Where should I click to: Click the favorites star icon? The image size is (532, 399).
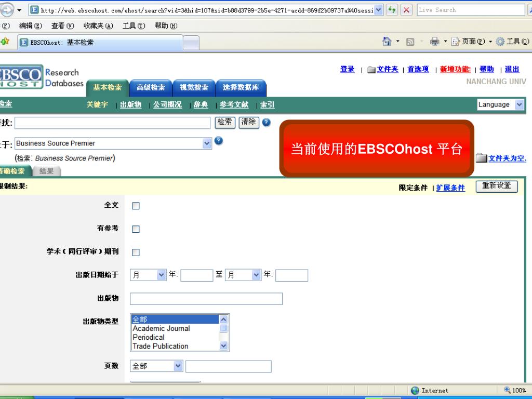pyautogui.click(x=5, y=42)
